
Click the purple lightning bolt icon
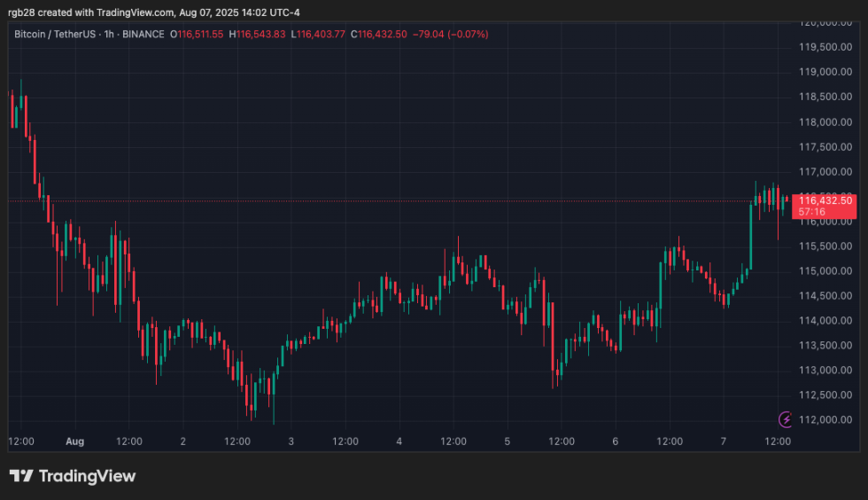[x=785, y=418]
